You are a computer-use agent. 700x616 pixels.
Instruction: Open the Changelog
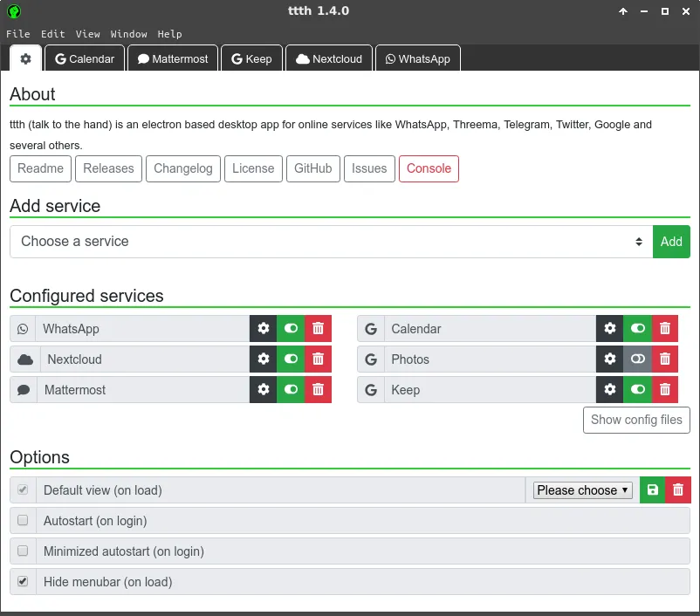point(183,168)
